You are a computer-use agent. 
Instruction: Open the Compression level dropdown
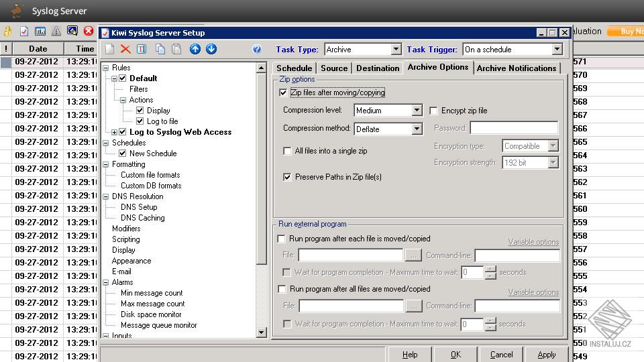click(x=417, y=110)
